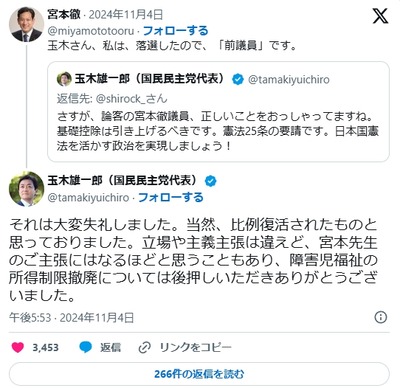Click the chain link copy icon

tap(145, 348)
